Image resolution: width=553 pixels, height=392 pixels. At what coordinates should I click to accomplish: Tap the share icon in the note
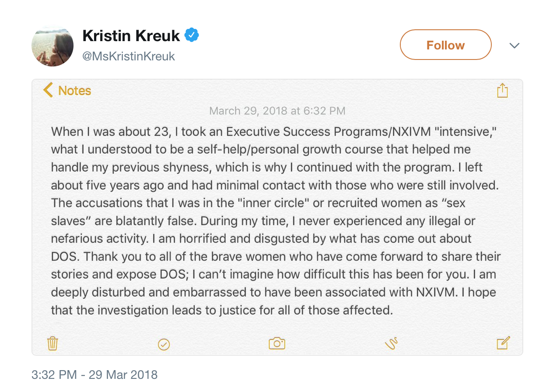pyautogui.click(x=502, y=90)
